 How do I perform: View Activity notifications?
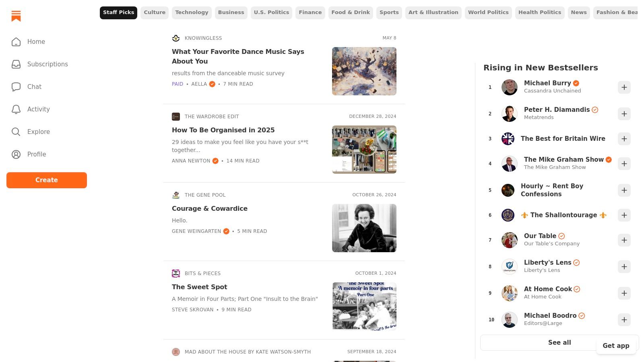point(38,109)
